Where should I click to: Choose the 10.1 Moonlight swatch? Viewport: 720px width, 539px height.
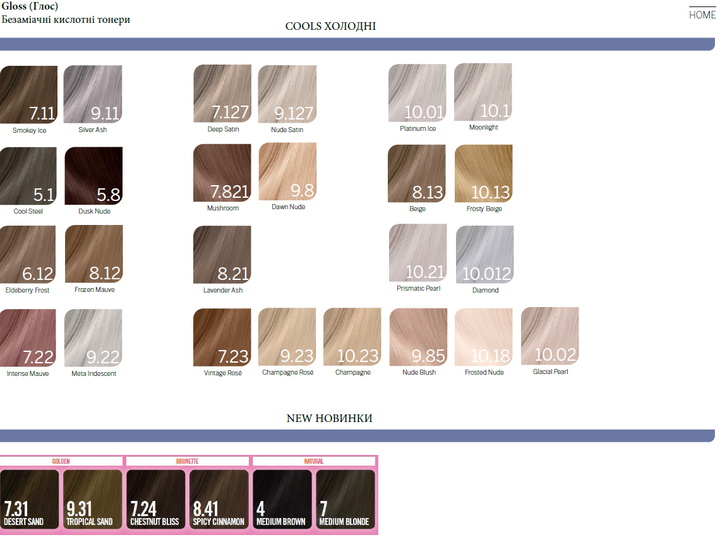coord(483,92)
